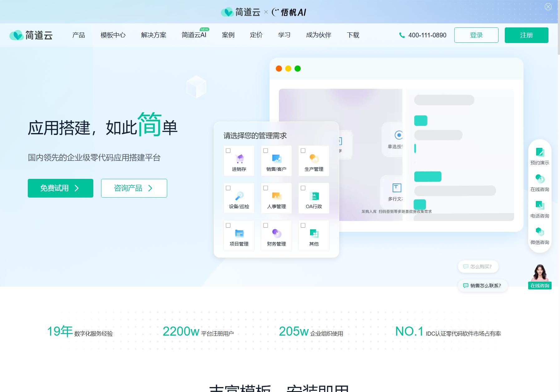
Task: Click the 在线咨询 agent avatar
Action: tap(540, 276)
